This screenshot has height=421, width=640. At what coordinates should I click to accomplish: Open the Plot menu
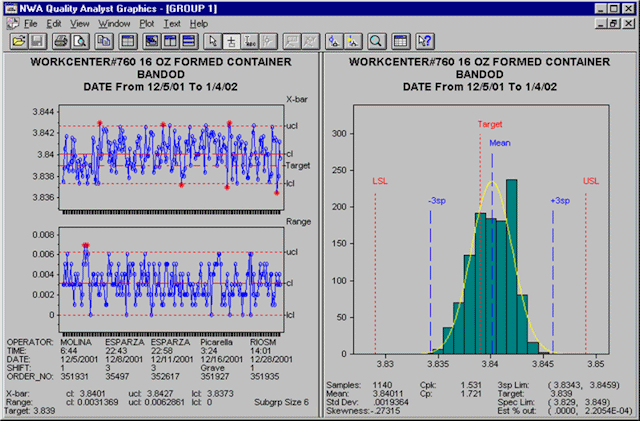[147, 22]
